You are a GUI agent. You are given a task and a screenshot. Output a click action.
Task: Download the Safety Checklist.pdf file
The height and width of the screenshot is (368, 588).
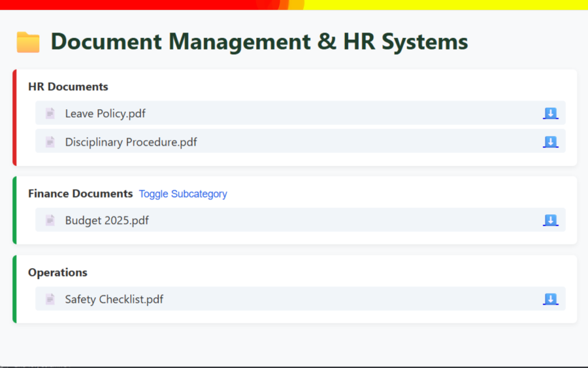pyautogui.click(x=551, y=299)
